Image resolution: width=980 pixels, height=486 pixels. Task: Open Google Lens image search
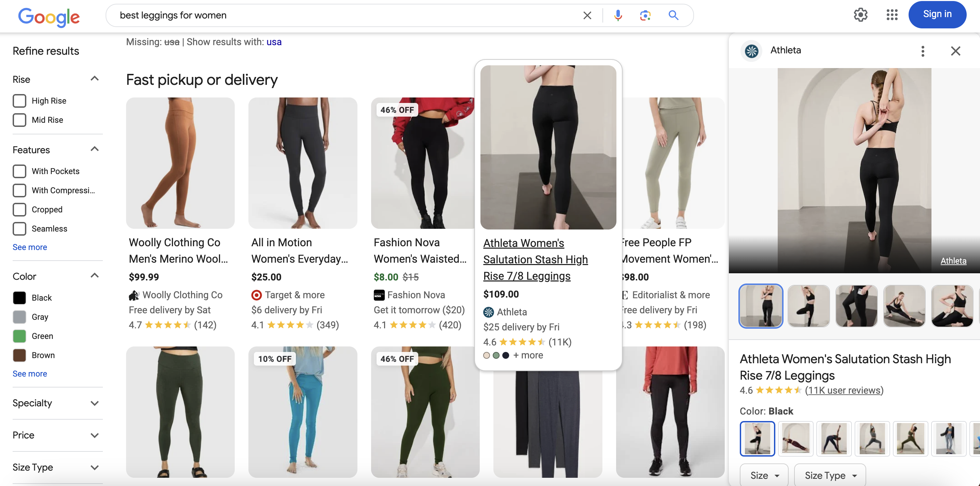pos(645,16)
